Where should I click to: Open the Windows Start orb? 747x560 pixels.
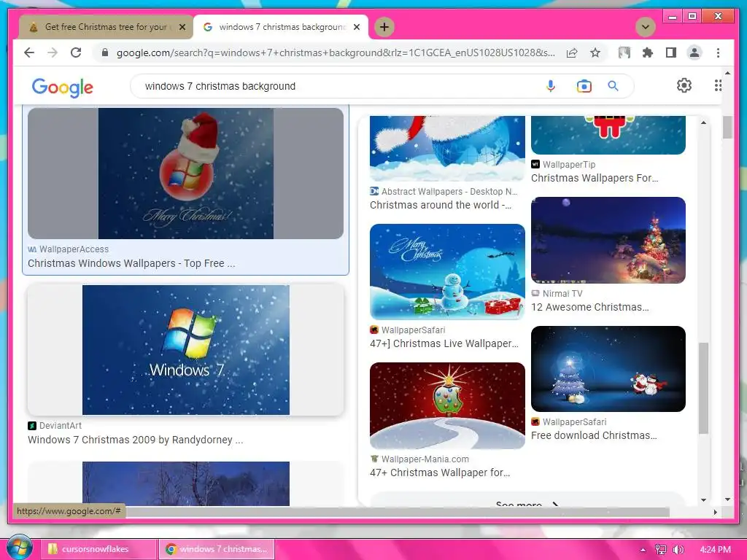click(19, 548)
